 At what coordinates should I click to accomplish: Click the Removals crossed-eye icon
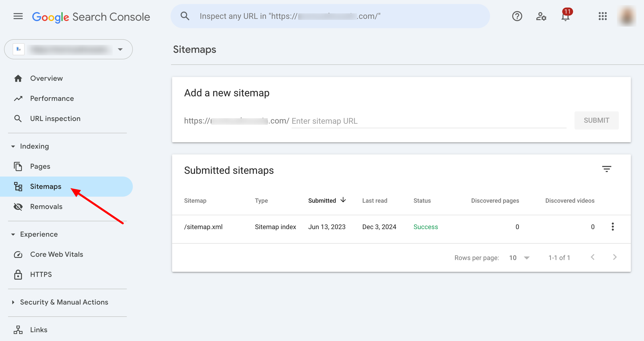(x=18, y=207)
